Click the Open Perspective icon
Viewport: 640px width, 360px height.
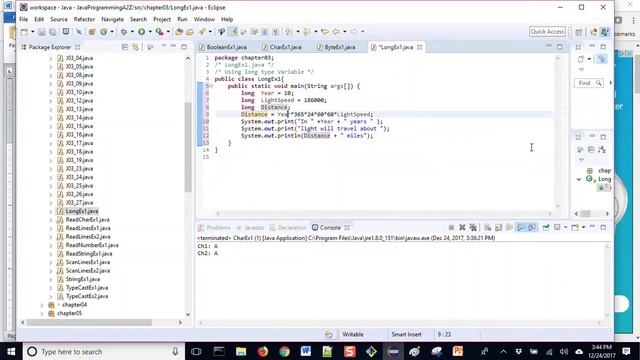579,32
